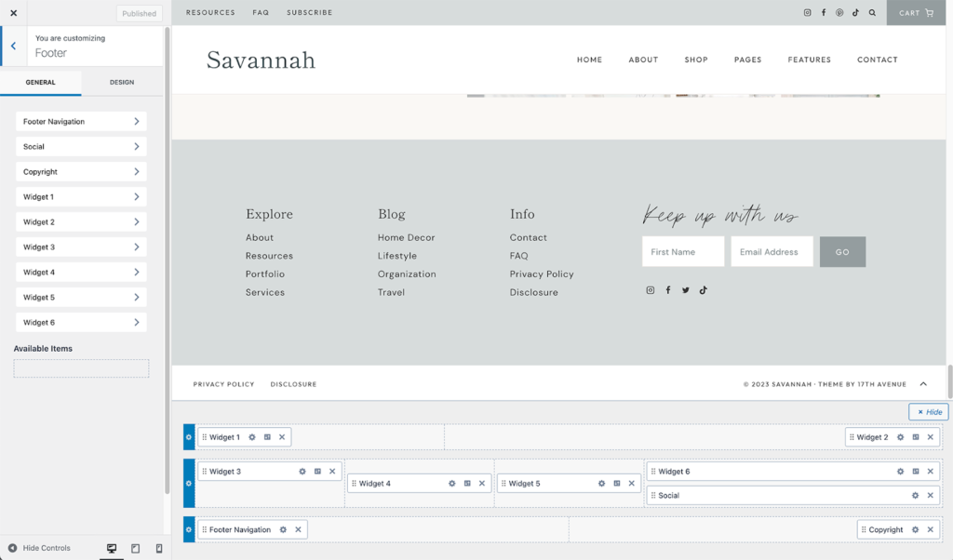
Task: Expand the Social section
Action: point(81,147)
